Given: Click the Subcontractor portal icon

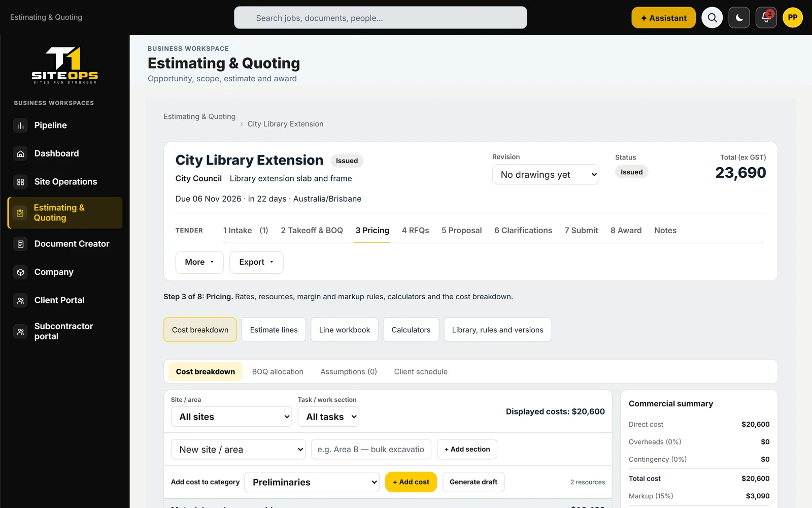Looking at the screenshot, I should pos(20,331).
